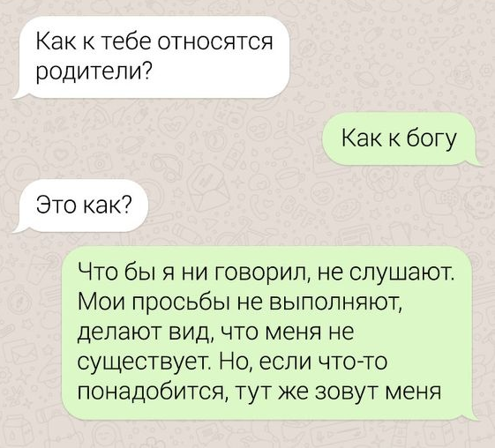Click the long green message starting 'Что бы я ни говорил'
This screenshot has width=495, height=448.
click(270, 333)
